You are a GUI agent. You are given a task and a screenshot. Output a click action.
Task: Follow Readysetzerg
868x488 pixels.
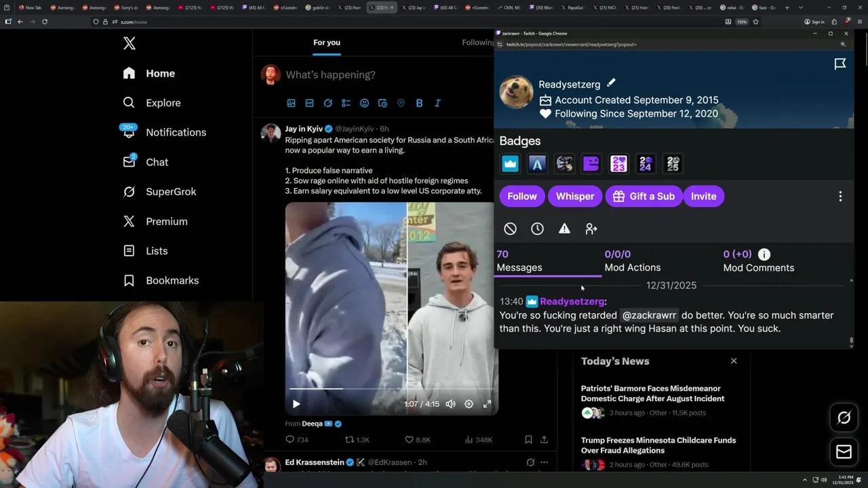point(522,197)
